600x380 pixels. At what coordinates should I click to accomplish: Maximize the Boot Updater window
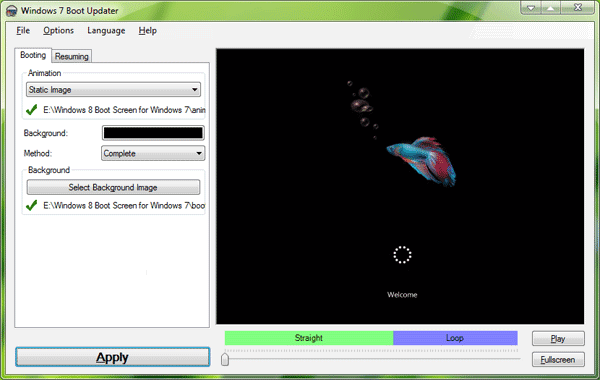[551, 8]
